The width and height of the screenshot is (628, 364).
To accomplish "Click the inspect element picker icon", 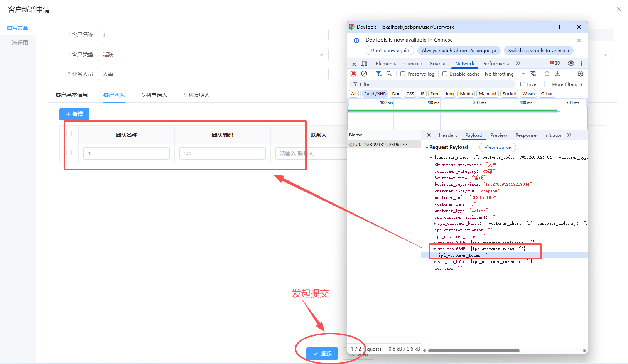I will [353, 63].
